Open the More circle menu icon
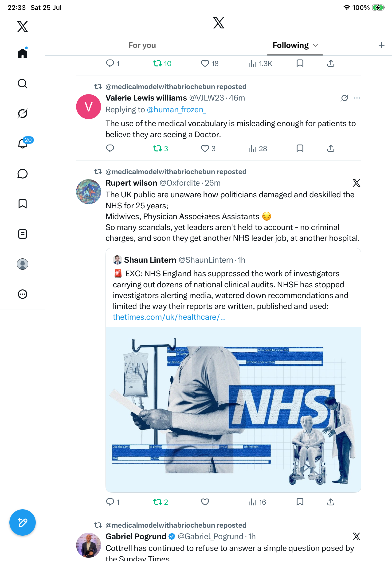 pyautogui.click(x=23, y=294)
